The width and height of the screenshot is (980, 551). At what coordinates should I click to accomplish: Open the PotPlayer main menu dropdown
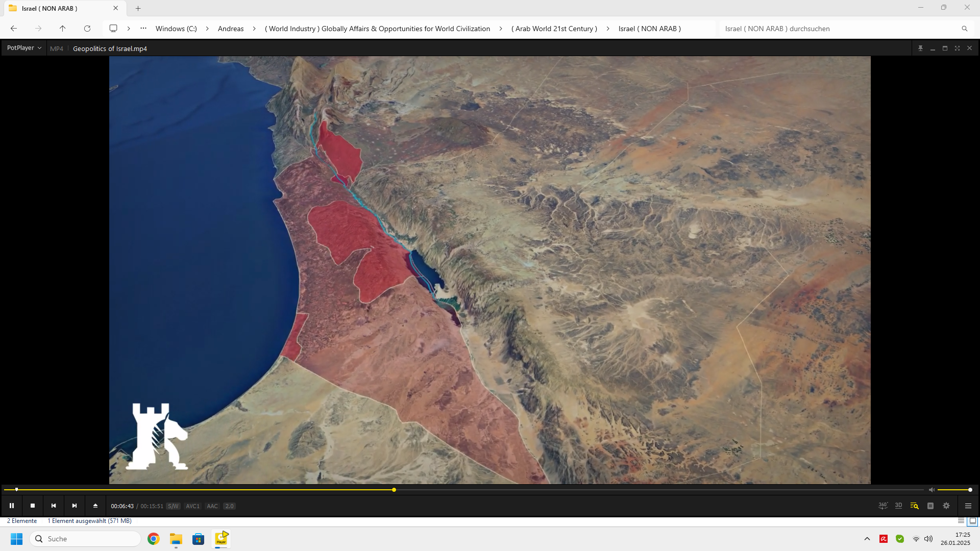pos(24,48)
